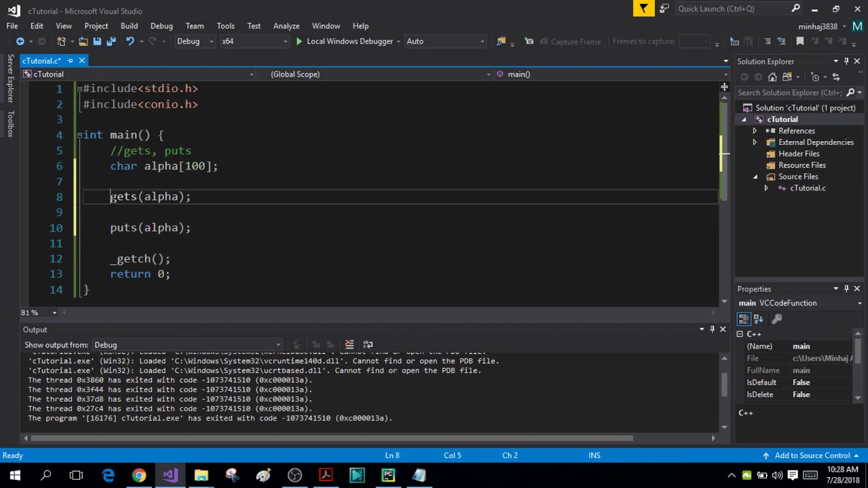
Task: Open Chrome from the Windows taskbar
Action: click(x=139, y=475)
